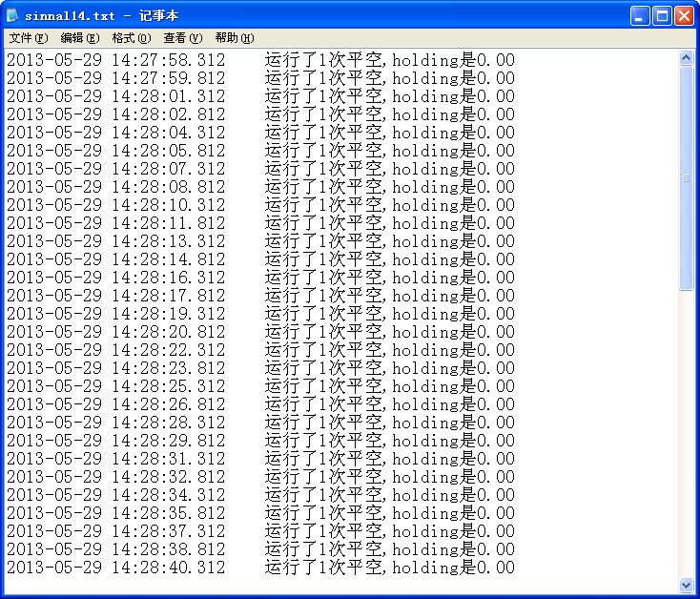Close the sinnal14.txt Notepad window
The image size is (700, 599).
[684, 16]
